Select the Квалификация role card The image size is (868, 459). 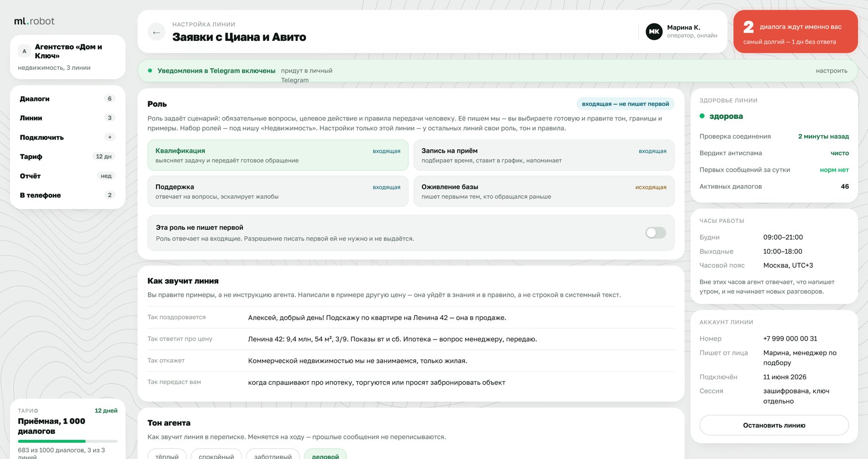278,155
